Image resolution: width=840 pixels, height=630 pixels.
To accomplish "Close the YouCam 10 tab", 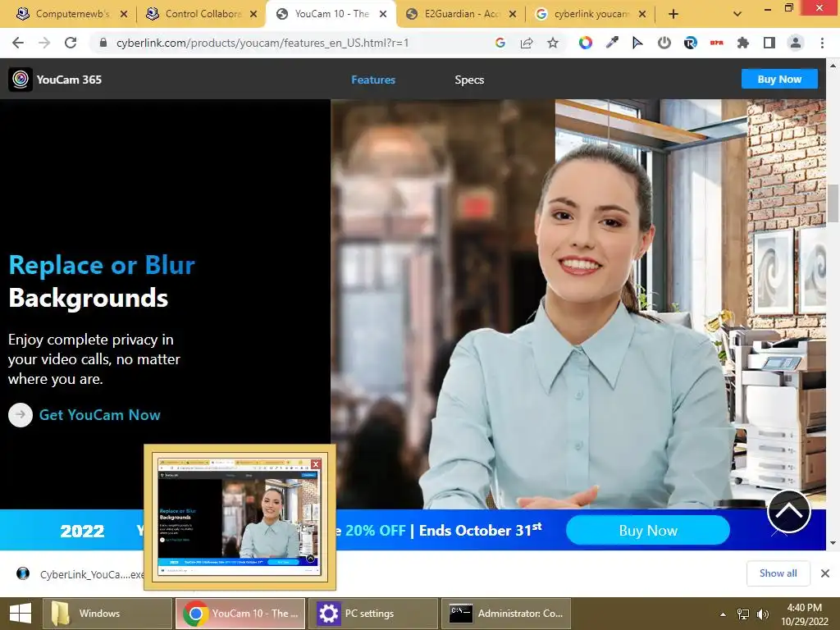I will (x=383, y=14).
